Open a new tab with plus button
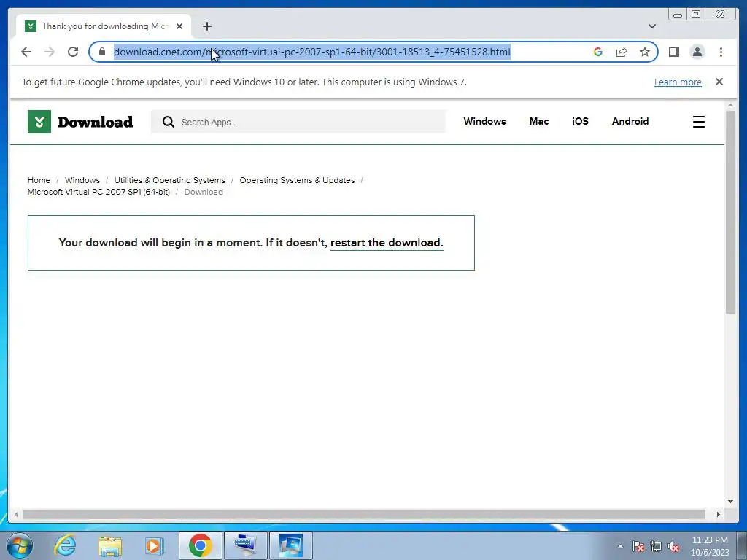The width and height of the screenshot is (747, 560). coord(206,26)
